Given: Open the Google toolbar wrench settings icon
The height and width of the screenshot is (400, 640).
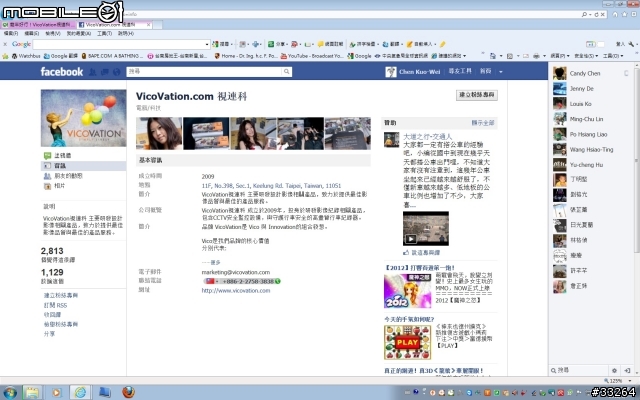Looking at the screenshot, I should click(631, 44).
